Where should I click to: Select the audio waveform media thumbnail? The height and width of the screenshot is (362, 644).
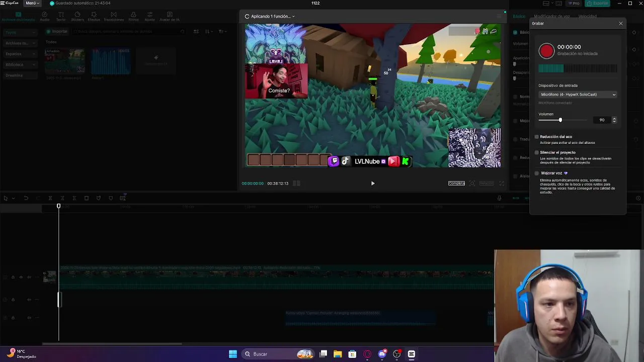pyautogui.click(x=111, y=61)
